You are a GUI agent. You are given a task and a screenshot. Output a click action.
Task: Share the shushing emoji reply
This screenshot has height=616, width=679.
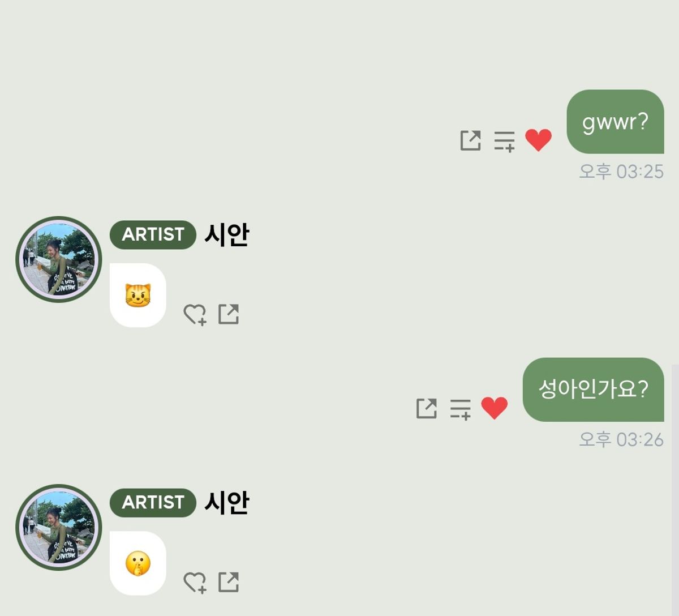[x=229, y=582]
